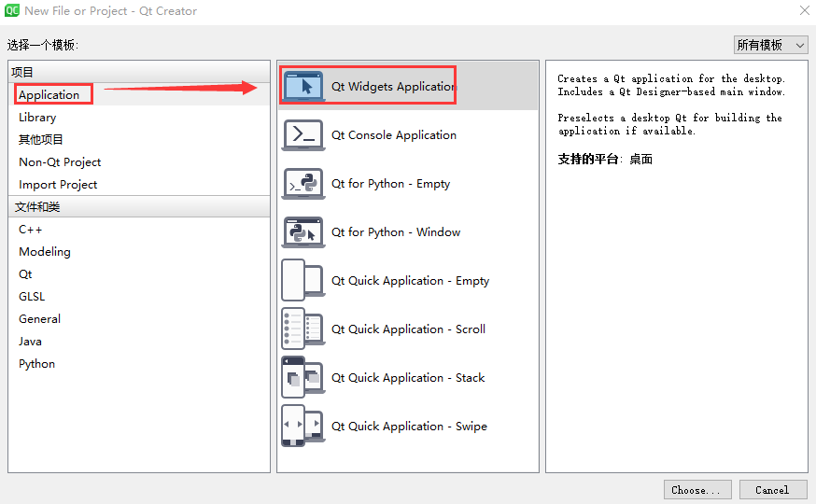Click the 项目 section header
Image resolution: width=816 pixels, height=504 pixels.
139,72
